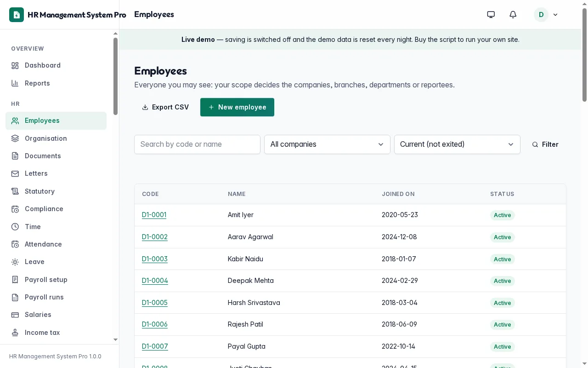Click the Leave sun icon
This screenshot has height=368, width=588.
pyautogui.click(x=15, y=262)
